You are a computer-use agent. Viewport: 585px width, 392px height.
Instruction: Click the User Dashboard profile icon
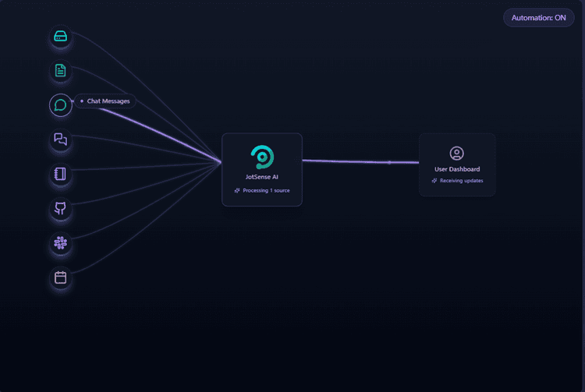(x=457, y=154)
